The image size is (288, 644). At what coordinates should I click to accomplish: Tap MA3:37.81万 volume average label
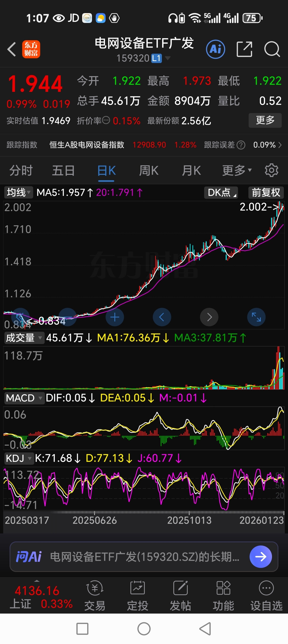pos(210,338)
